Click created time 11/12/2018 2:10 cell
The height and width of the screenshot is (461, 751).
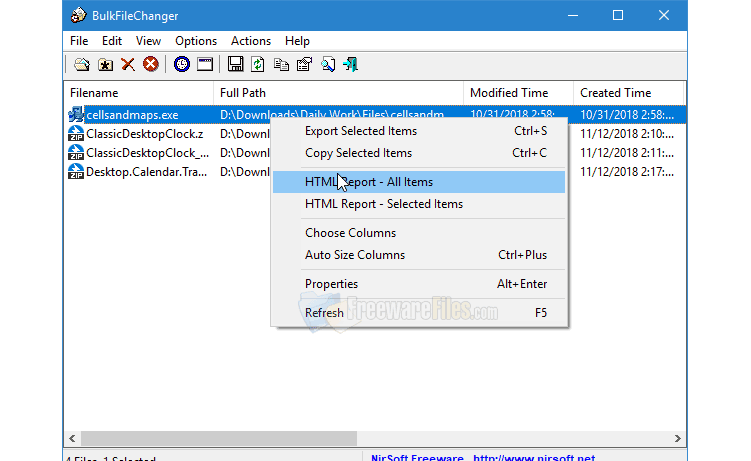(627, 134)
